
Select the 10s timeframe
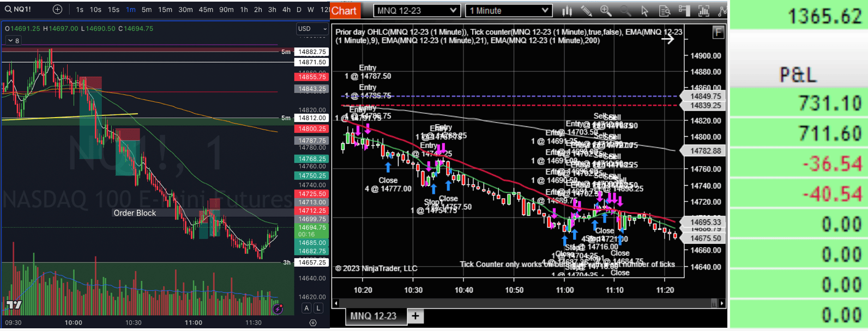[x=95, y=10]
